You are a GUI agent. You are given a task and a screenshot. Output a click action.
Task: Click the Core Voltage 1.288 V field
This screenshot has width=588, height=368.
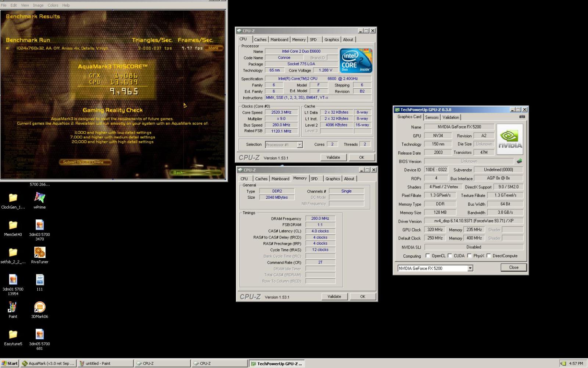[326, 70]
